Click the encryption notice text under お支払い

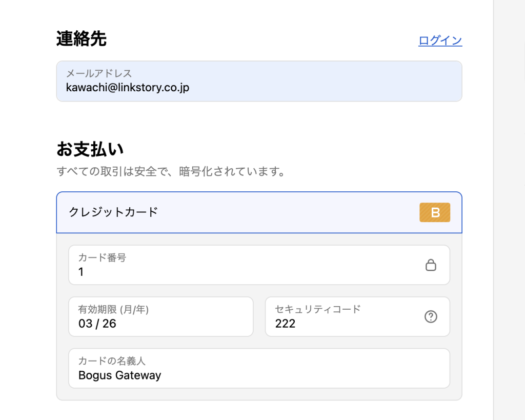pos(171,171)
